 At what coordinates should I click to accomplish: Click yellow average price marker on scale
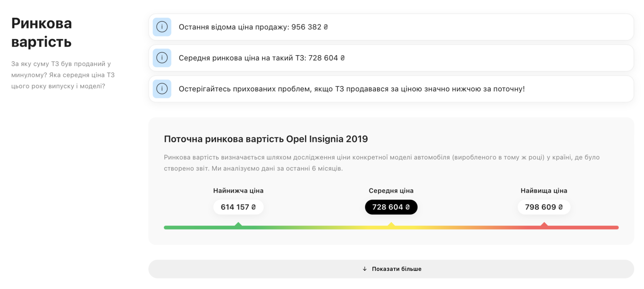tap(391, 225)
